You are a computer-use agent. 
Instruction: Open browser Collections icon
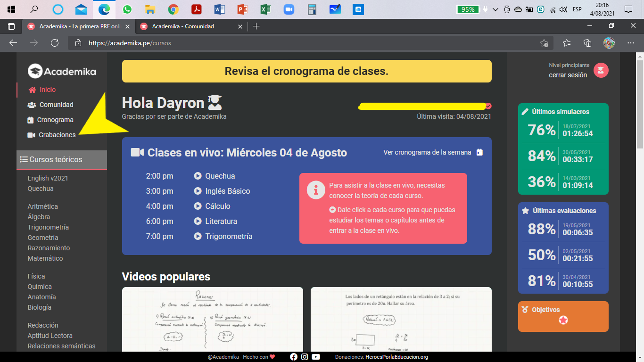click(587, 43)
